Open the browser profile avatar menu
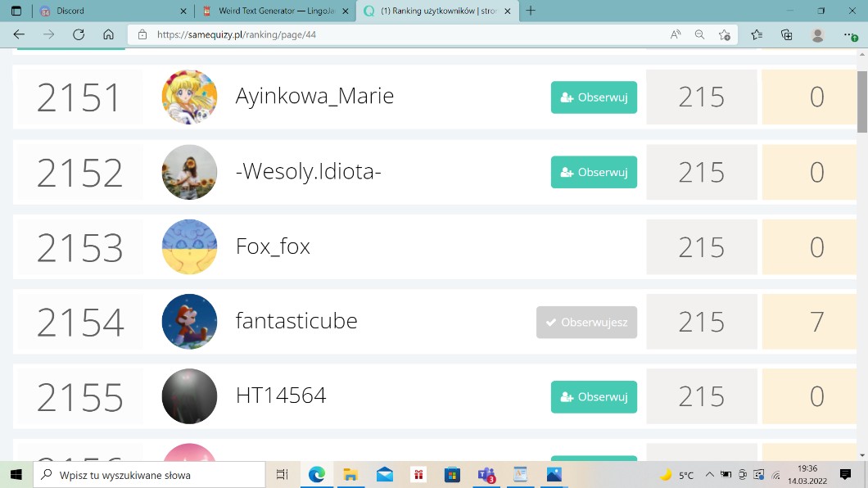The width and height of the screenshot is (868, 488). pyautogui.click(x=817, y=34)
